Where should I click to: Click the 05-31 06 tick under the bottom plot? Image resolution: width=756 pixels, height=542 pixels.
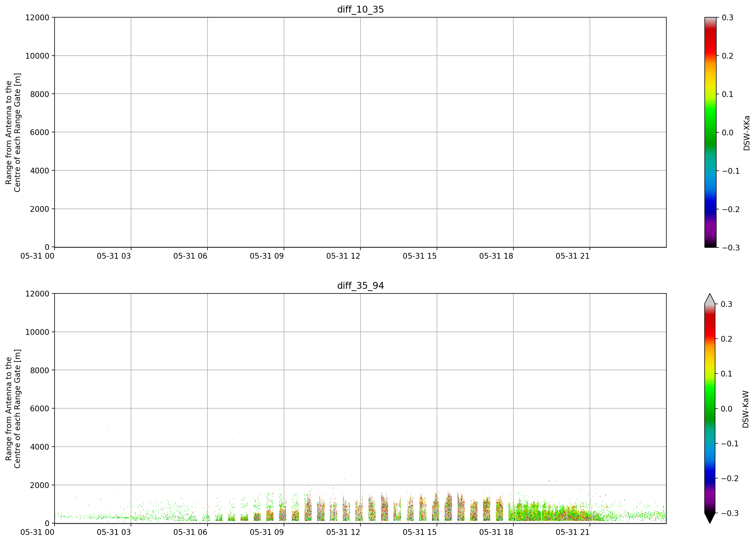point(190,532)
